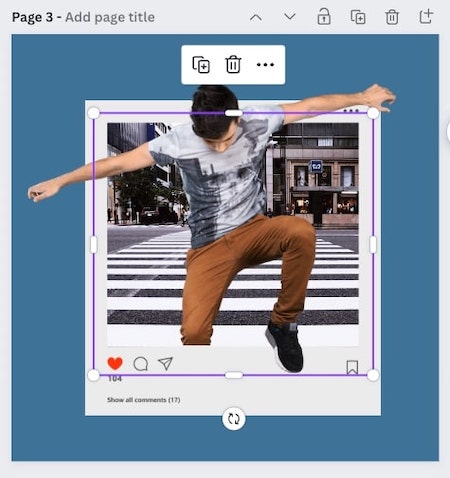Viewport: 450px width, 478px height.
Task: Add a new page with the plus page icon
Action: (x=426, y=17)
